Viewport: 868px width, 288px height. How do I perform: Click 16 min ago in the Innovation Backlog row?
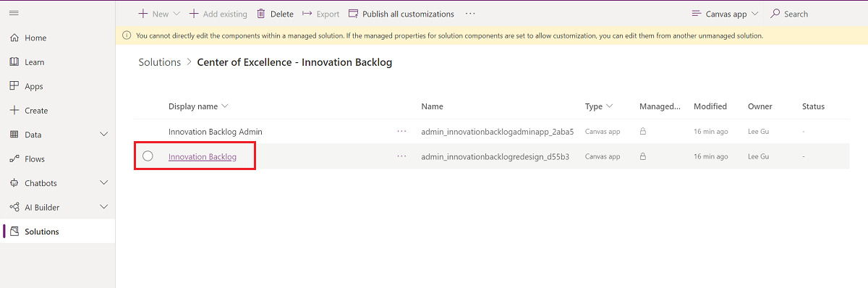tap(711, 156)
